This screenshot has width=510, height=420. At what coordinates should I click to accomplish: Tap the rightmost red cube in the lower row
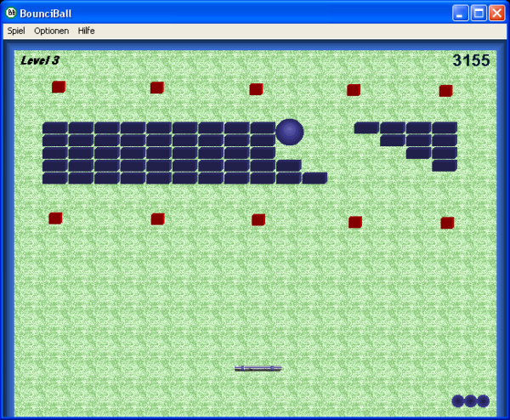click(447, 223)
